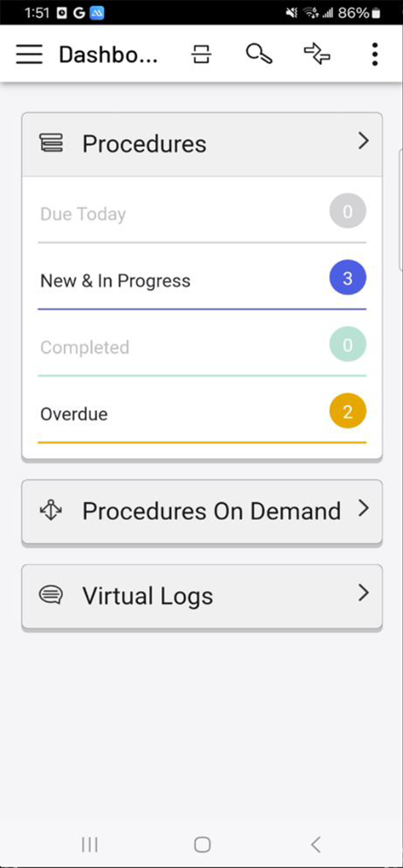
Task: Tap the barcode scanner icon
Action: point(201,54)
